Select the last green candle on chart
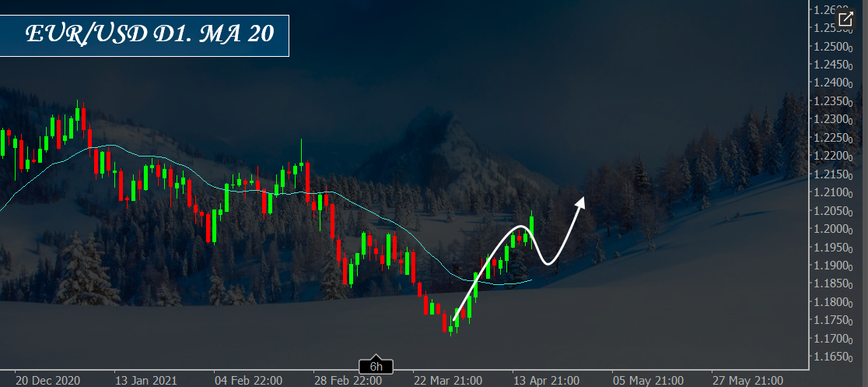868x387 pixels. pos(532,230)
